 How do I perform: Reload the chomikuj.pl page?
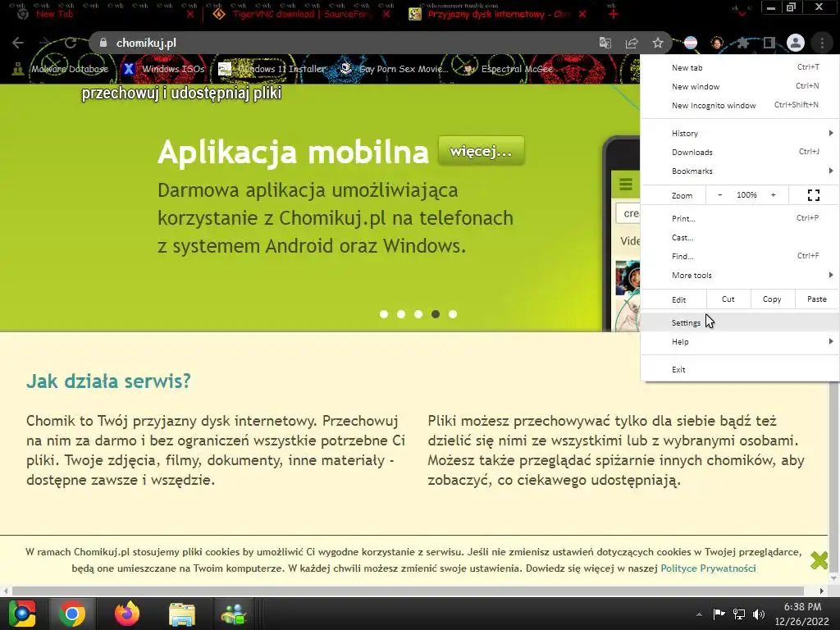(x=71, y=43)
